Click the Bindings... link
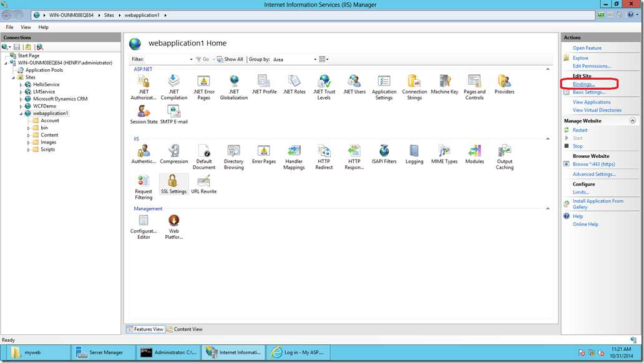This screenshot has height=363, width=644. point(583,84)
